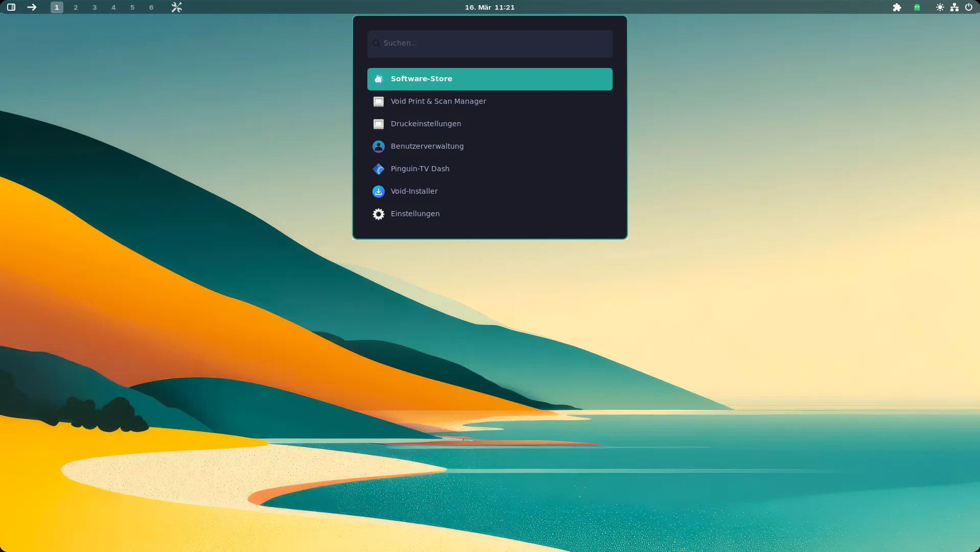Click the right arrow icon in the top bar

coord(32,7)
